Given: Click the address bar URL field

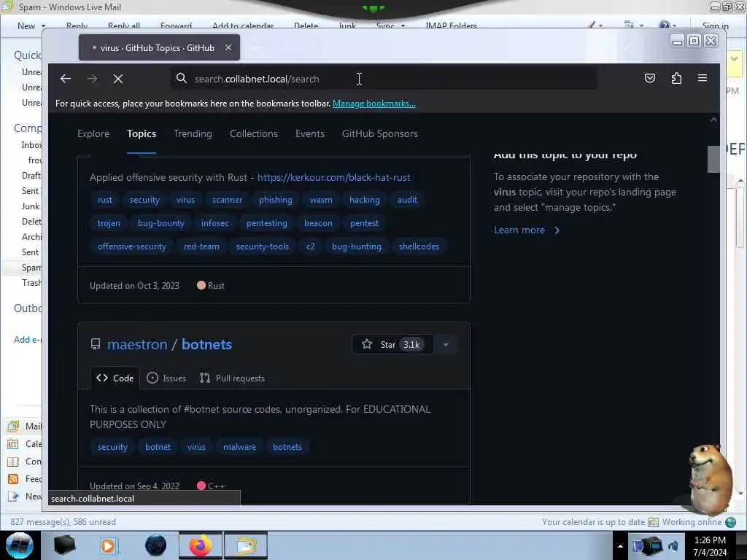Looking at the screenshot, I should (385, 79).
